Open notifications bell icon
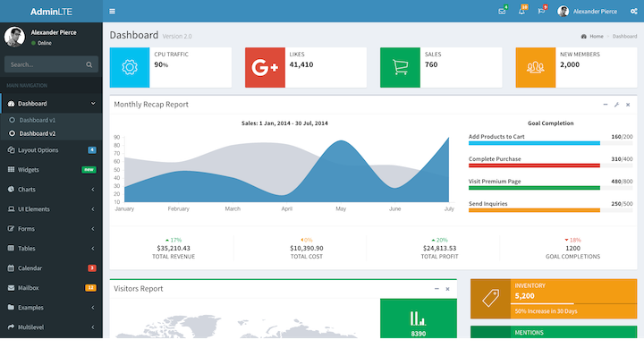Image resolution: width=644 pixels, height=348 pixels. [x=521, y=12]
